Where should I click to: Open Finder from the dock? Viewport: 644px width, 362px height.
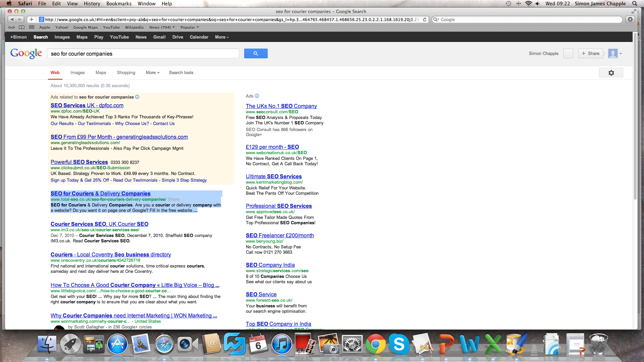click(47, 344)
